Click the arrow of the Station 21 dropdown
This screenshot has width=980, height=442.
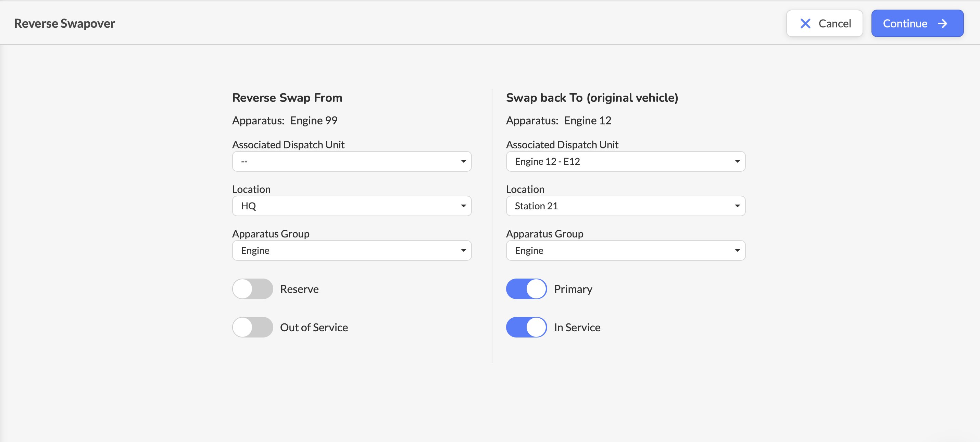pos(737,206)
